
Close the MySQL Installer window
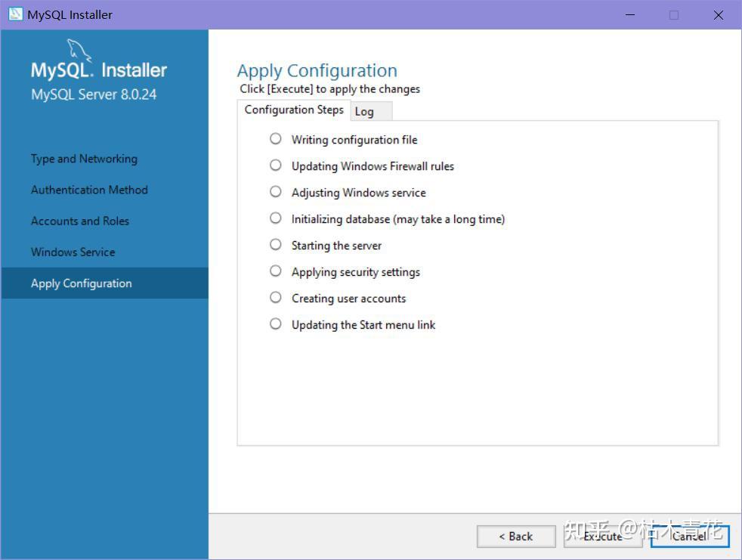pyautogui.click(x=718, y=14)
